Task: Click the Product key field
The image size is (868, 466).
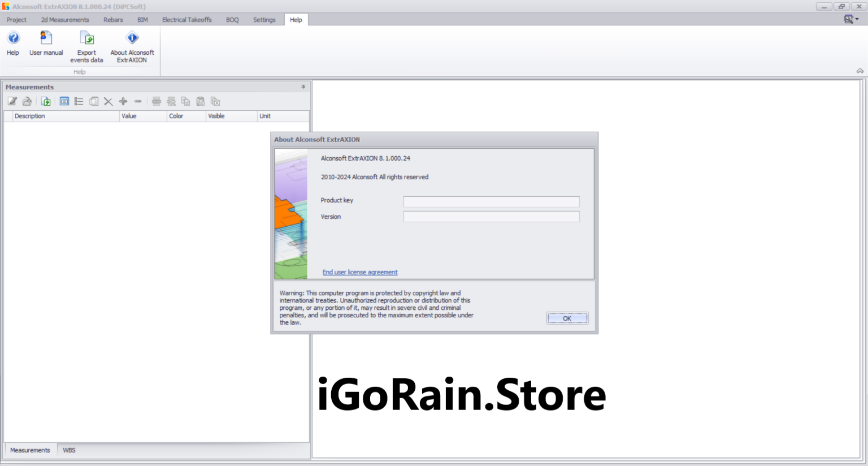Action: 491,202
